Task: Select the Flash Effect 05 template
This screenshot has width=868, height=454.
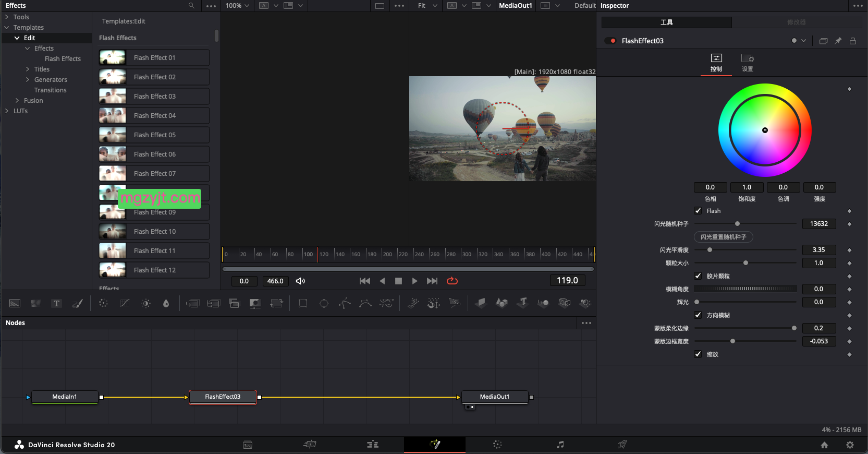Action: point(154,135)
